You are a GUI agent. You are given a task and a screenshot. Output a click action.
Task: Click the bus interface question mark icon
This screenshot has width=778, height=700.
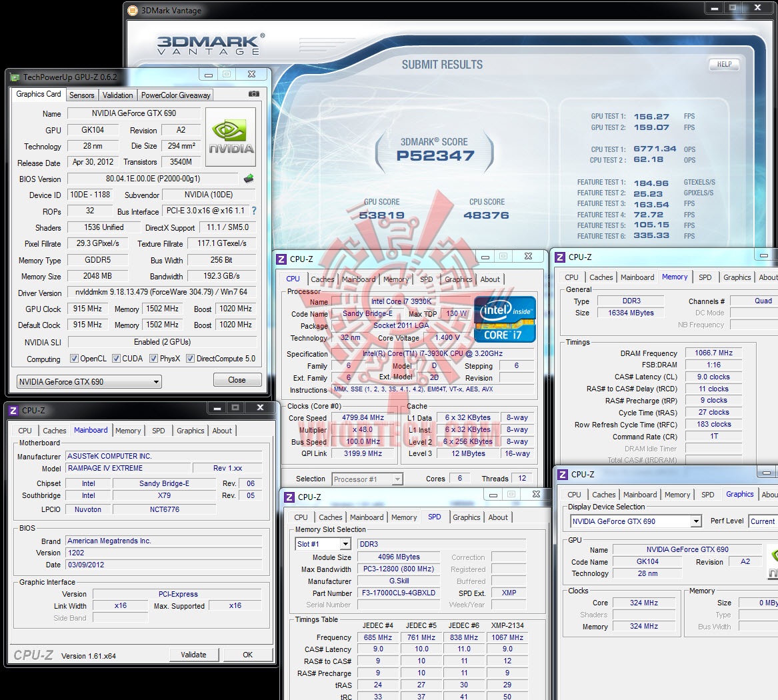point(254,211)
